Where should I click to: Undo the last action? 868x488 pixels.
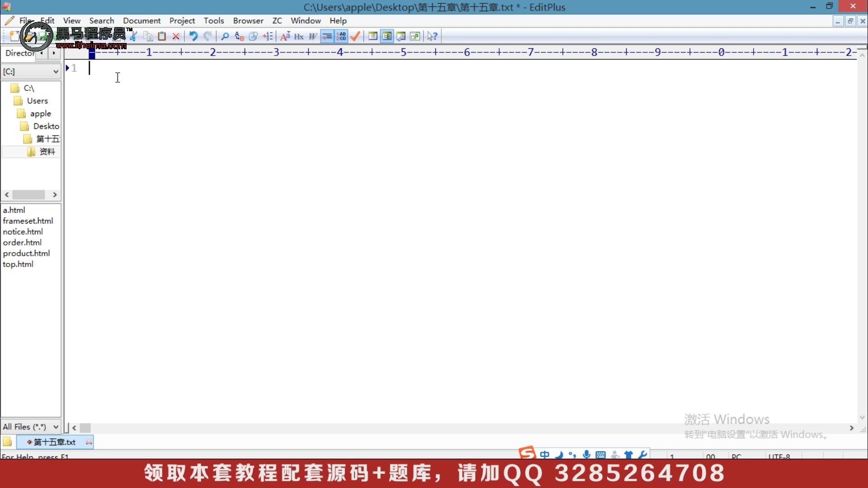point(193,36)
